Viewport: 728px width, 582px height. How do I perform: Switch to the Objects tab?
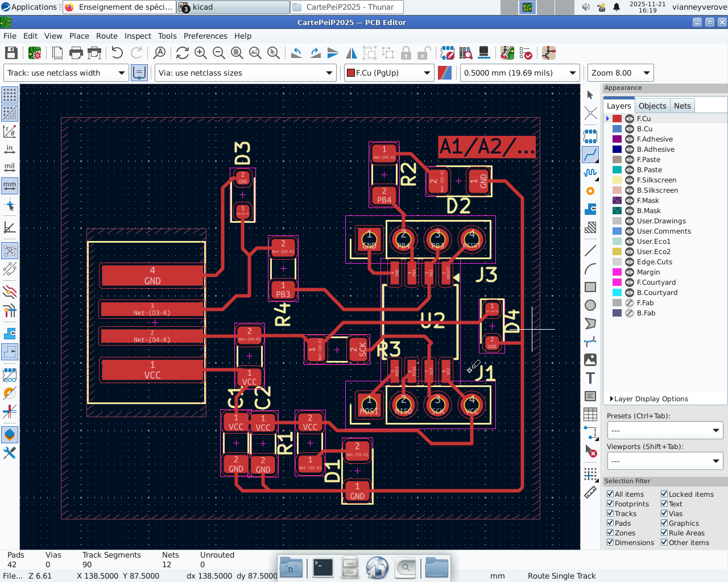(652, 106)
